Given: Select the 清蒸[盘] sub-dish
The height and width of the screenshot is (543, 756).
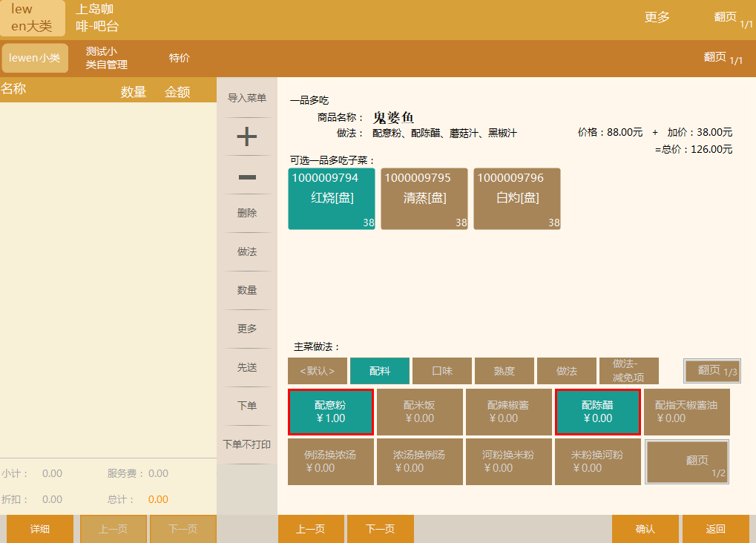Looking at the screenshot, I should point(424,198).
